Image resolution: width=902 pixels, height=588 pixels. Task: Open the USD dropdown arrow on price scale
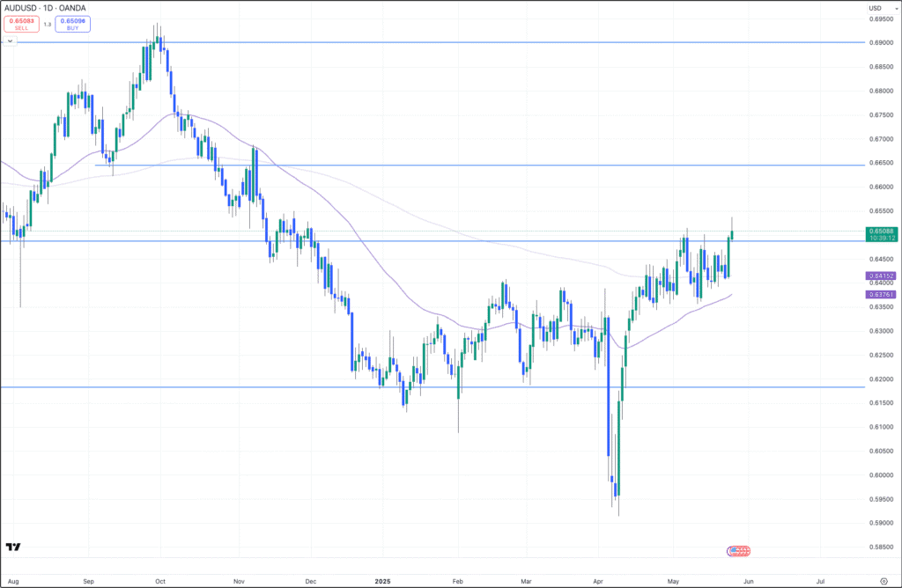(896, 8)
